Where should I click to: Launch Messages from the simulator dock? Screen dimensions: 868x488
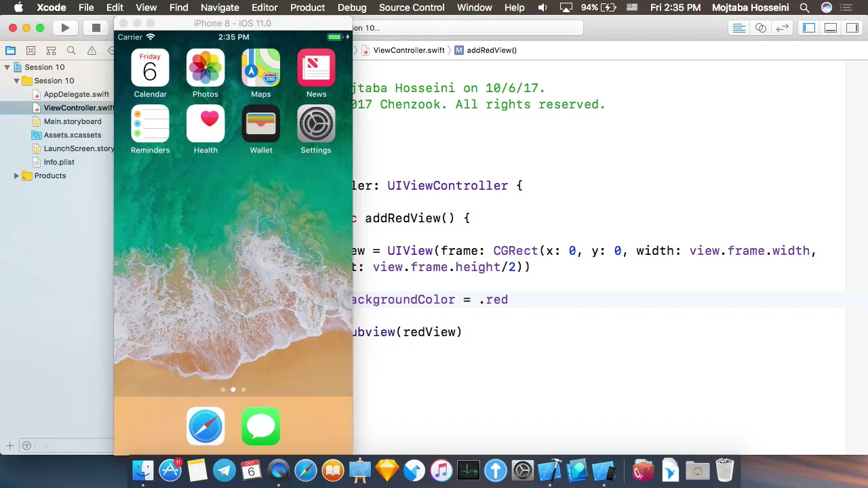261,426
